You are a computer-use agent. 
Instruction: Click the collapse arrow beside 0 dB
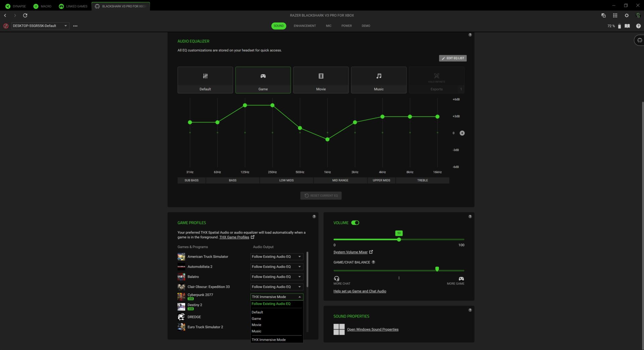(462, 133)
